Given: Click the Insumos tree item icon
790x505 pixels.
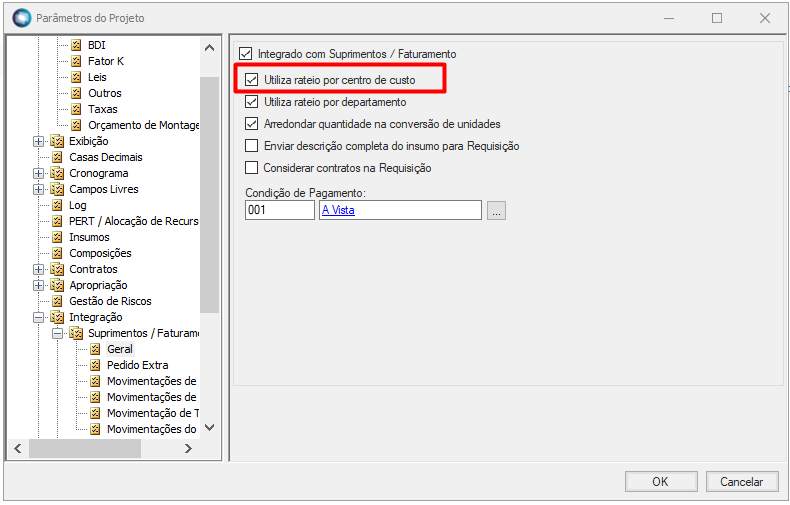Looking at the screenshot, I should pos(58,237).
